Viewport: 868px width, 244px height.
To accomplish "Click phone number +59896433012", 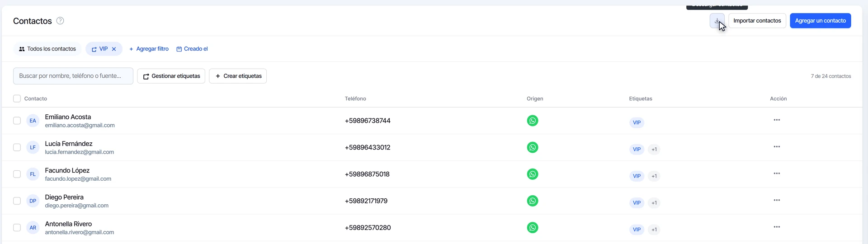I will (x=368, y=147).
